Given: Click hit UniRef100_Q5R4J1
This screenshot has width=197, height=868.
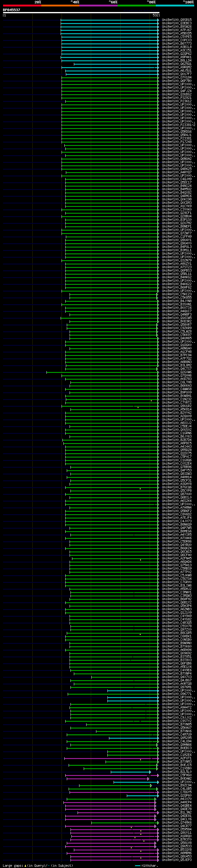Looking at the screenshot, I should tap(176, 135).
